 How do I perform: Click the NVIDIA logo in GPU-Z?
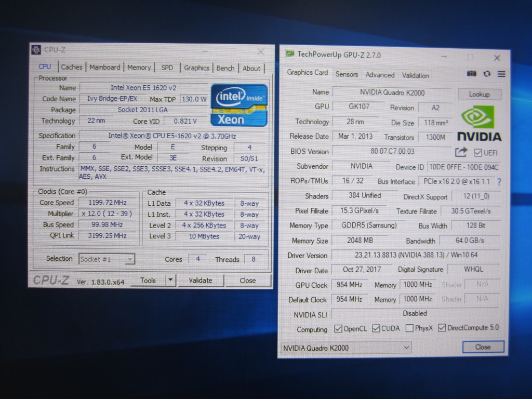479,124
